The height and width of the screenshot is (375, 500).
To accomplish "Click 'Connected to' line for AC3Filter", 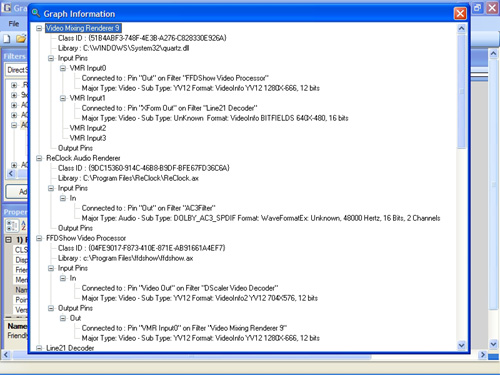I will pos(149,208).
